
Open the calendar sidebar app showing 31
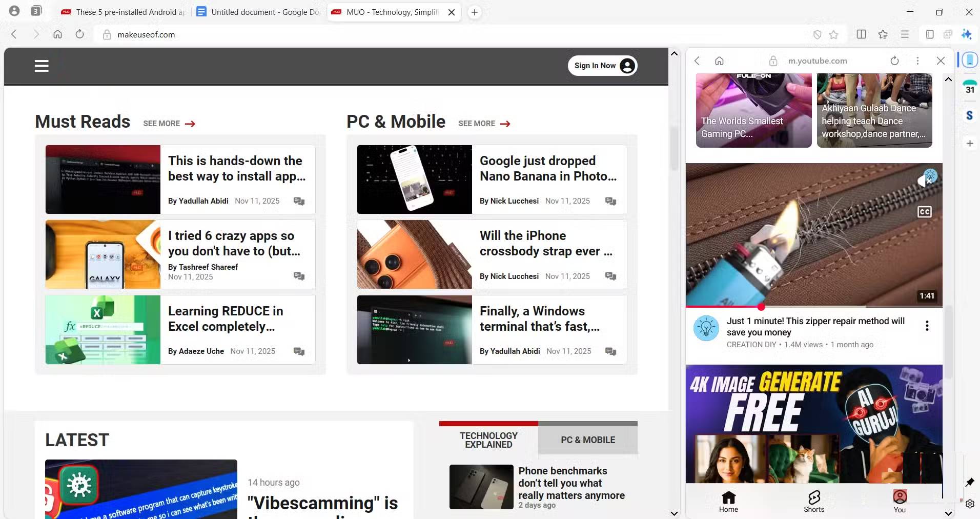[970, 87]
